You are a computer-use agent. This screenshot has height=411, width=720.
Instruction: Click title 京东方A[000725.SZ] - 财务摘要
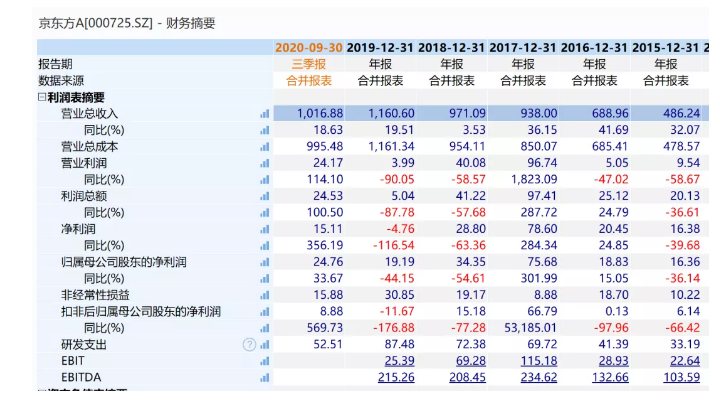[x=127, y=23]
